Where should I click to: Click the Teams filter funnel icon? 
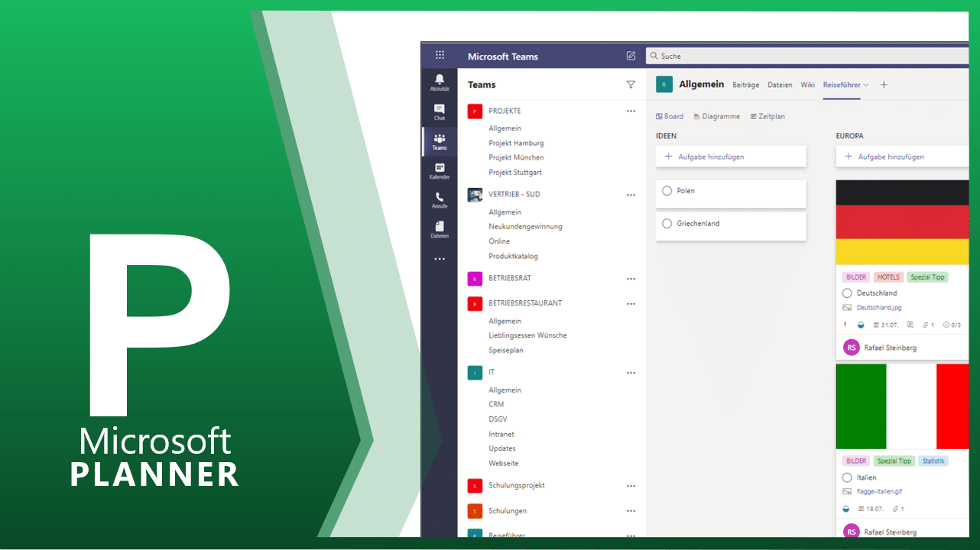pos(631,85)
